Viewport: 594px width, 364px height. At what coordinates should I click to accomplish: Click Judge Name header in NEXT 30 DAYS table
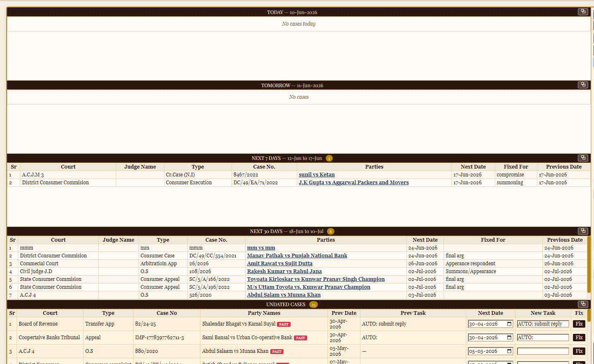click(x=119, y=240)
